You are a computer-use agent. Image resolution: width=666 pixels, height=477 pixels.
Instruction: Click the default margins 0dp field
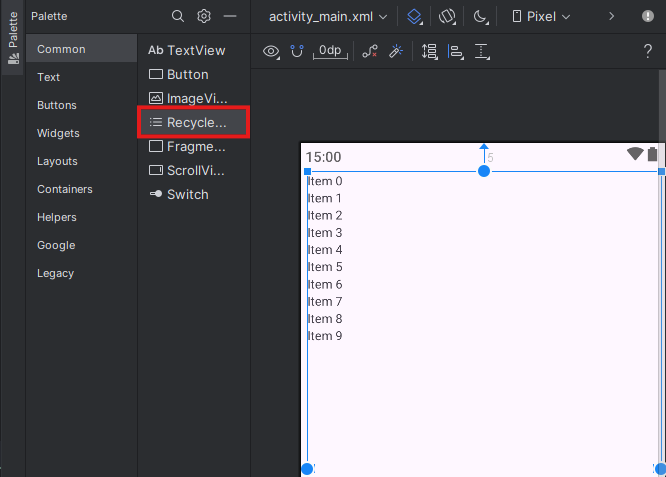(x=329, y=51)
